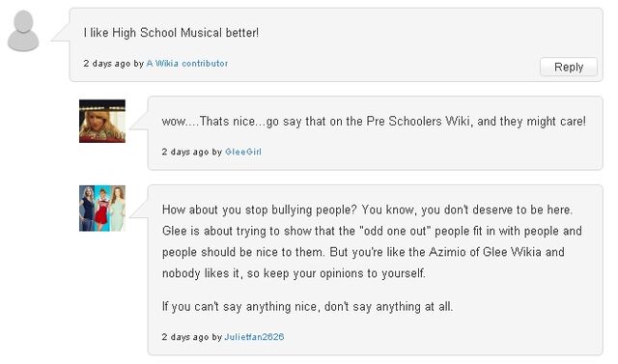The image size is (618, 364).
Task: Click the gray anonymous user avatar icon
Action: tap(23, 31)
